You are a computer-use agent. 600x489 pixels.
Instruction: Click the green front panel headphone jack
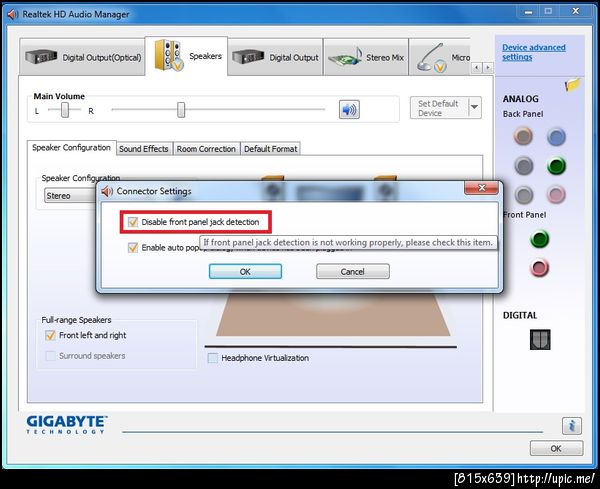[x=540, y=239]
